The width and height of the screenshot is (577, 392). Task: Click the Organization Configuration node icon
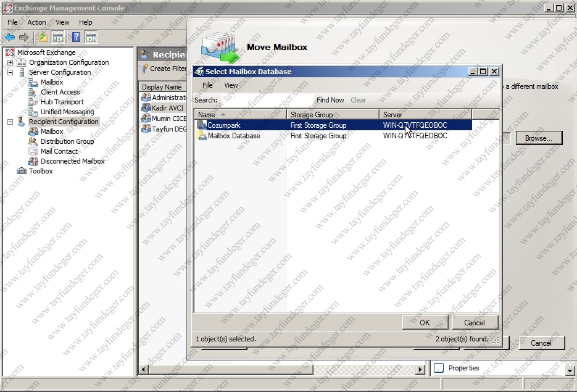[x=22, y=62]
